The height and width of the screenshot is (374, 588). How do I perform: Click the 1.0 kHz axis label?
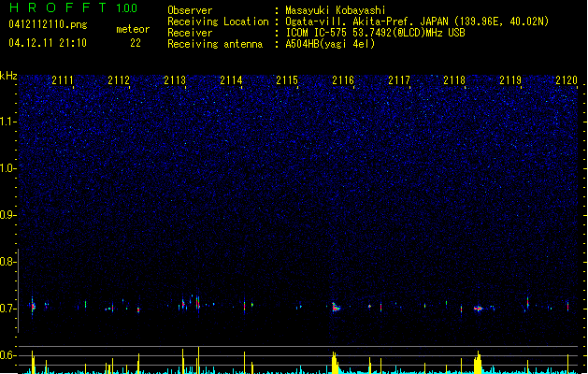click(x=7, y=168)
